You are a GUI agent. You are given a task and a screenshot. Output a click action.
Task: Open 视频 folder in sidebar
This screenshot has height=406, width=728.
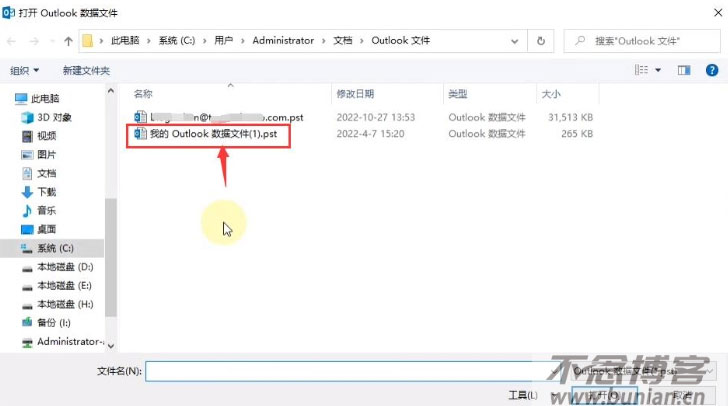(x=46, y=136)
